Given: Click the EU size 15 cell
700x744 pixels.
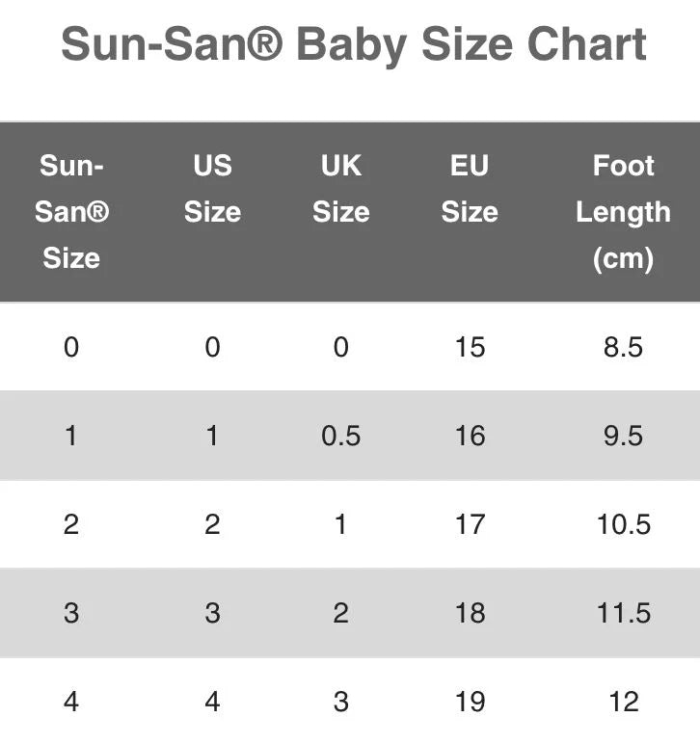Looking at the screenshot, I should point(470,347).
